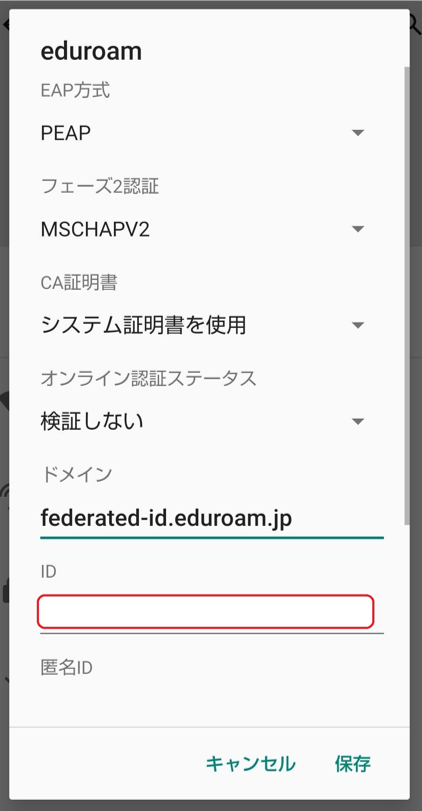The width and height of the screenshot is (422, 811).
Task: Click the arrow beside 検証しない
Action: [358, 422]
